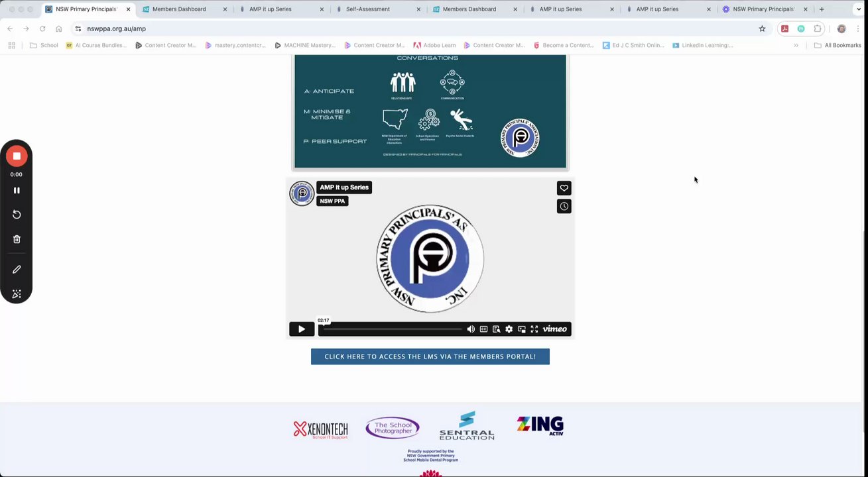868x477 pixels.
Task: Open the mastery.contentcr... bookmark
Action: point(235,45)
